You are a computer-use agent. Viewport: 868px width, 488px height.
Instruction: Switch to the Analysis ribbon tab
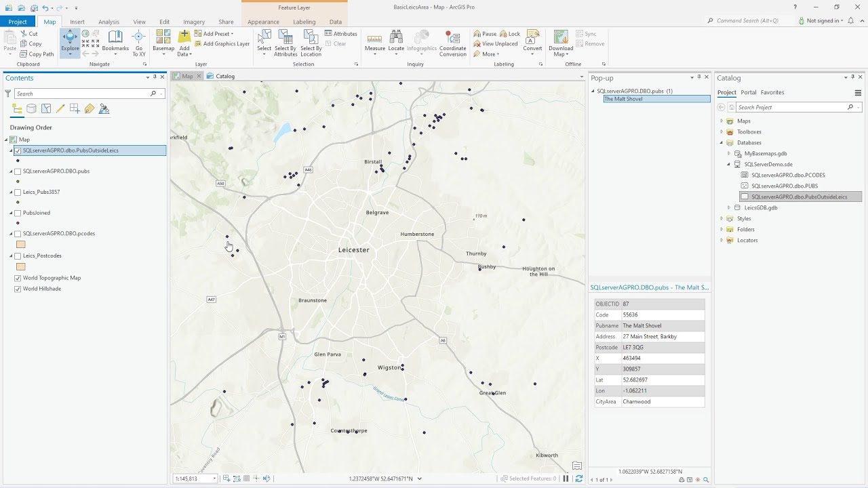pos(108,22)
